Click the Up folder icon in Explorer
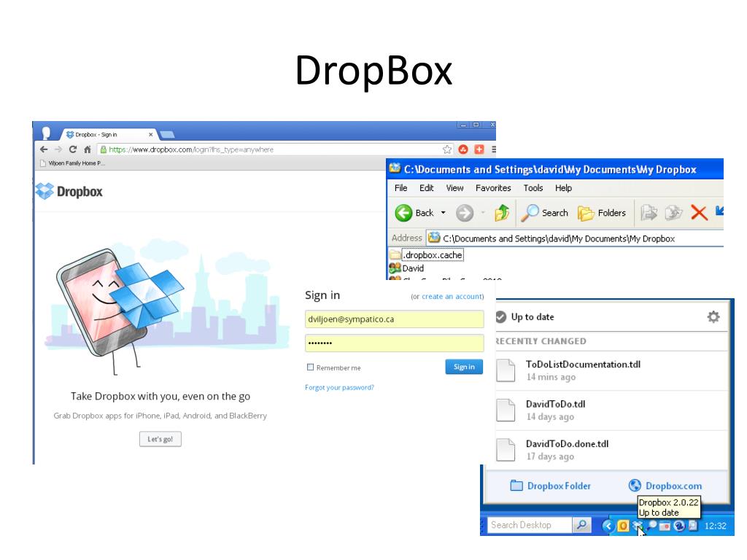Screen dimensions: 747x560 tap(502, 213)
